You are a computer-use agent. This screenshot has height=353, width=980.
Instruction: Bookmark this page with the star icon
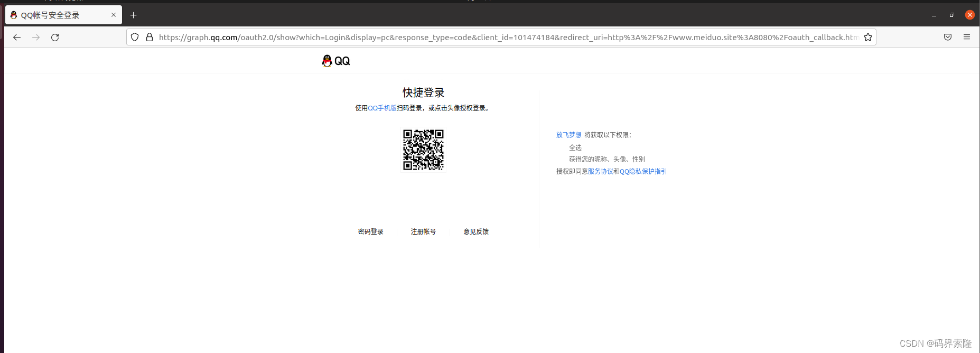click(x=868, y=37)
